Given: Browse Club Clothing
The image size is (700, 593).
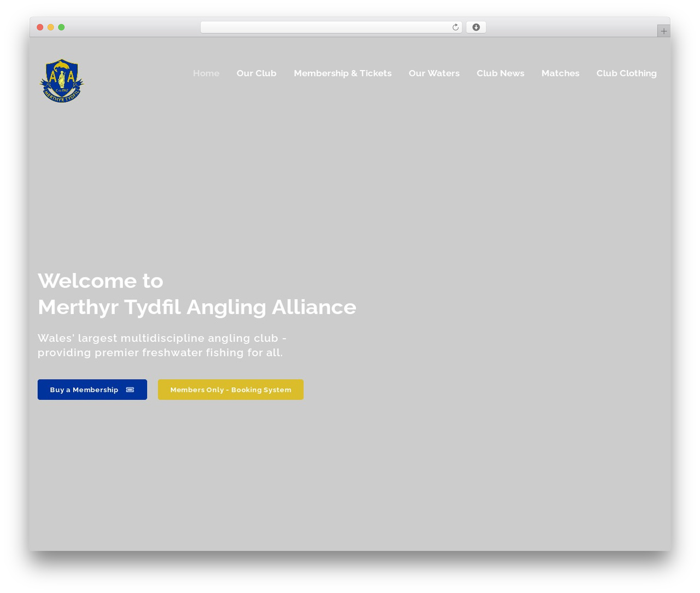Looking at the screenshot, I should click(627, 73).
